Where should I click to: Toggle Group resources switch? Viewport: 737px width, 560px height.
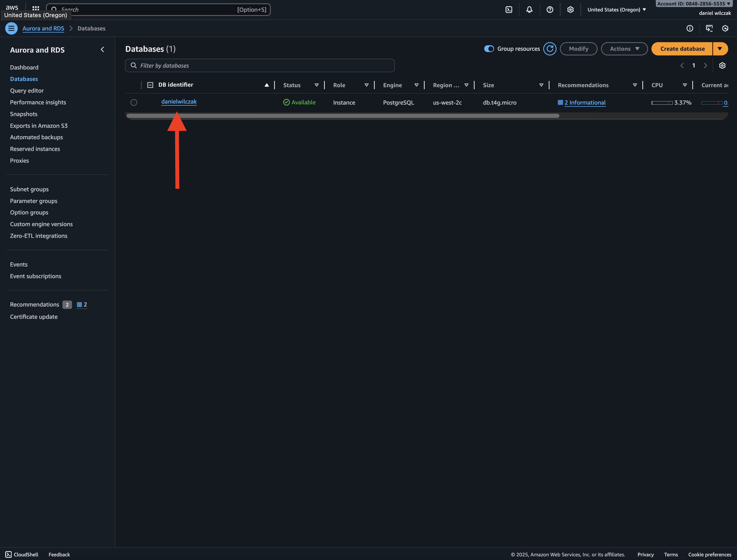click(489, 49)
